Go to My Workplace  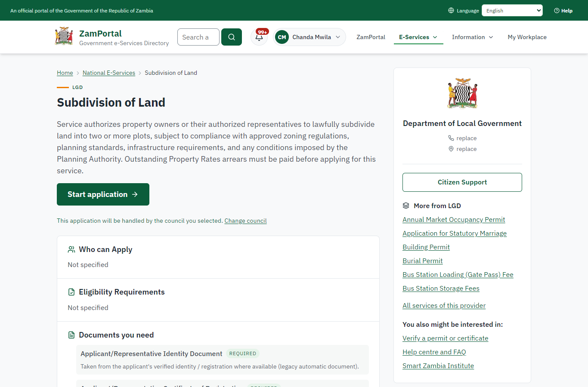pos(527,37)
